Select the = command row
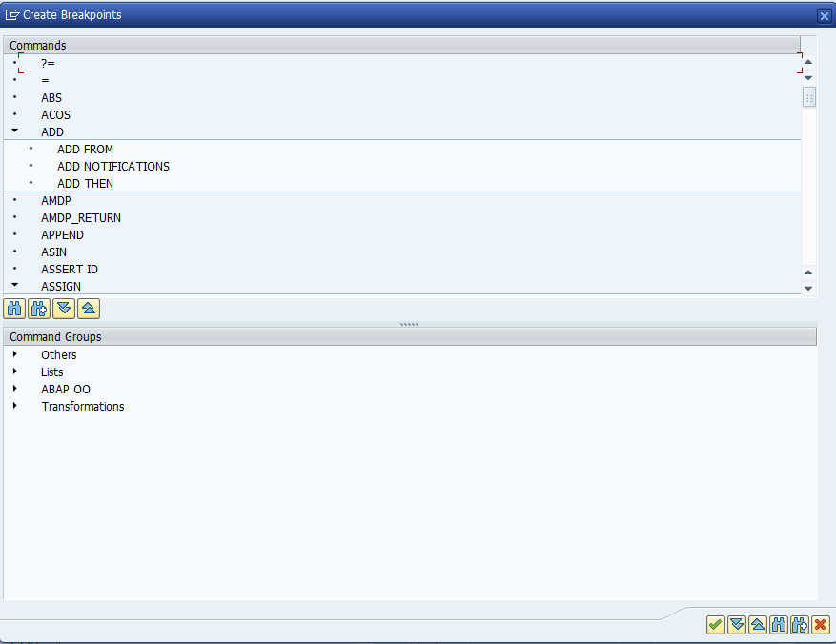This screenshot has width=836, height=644. coord(402,80)
